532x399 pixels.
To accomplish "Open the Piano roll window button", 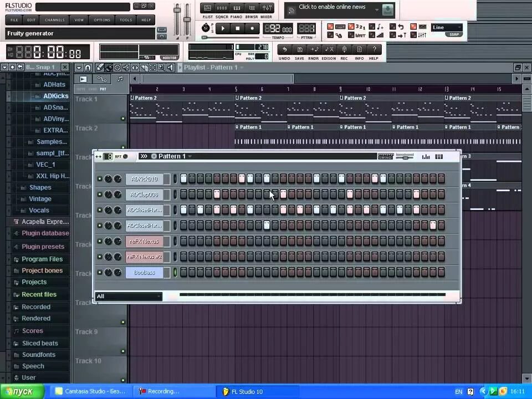I will tap(237, 8).
